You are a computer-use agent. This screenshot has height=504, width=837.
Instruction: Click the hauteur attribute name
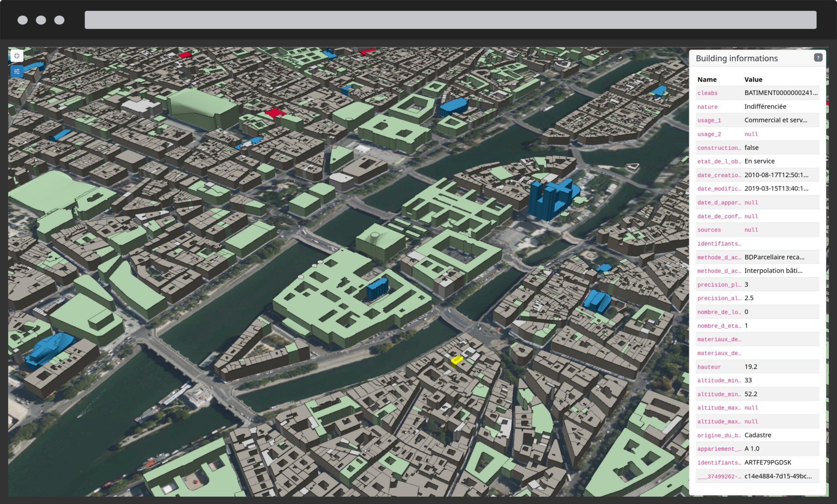pyautogui.click(x=709, y=367)
